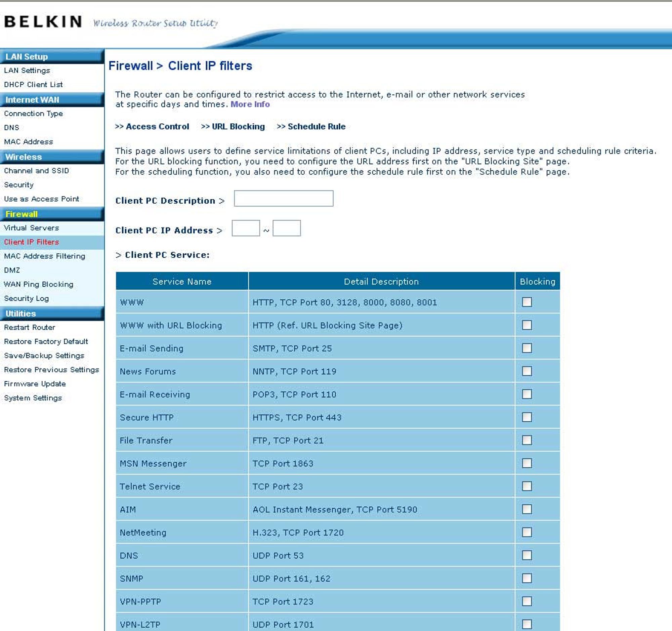Open Virtual Servers page
The image size is (672, 631).
click(x=32, y=228)
